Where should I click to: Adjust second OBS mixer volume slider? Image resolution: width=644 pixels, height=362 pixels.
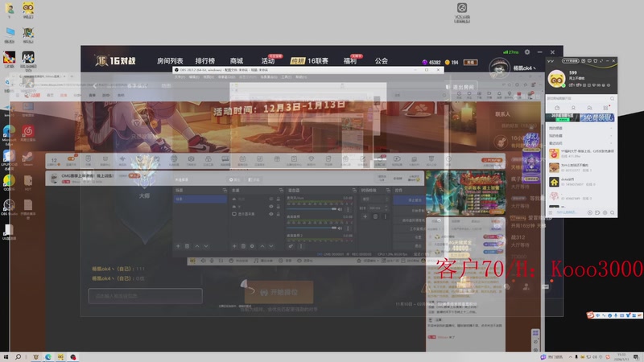tap(312, 228)
